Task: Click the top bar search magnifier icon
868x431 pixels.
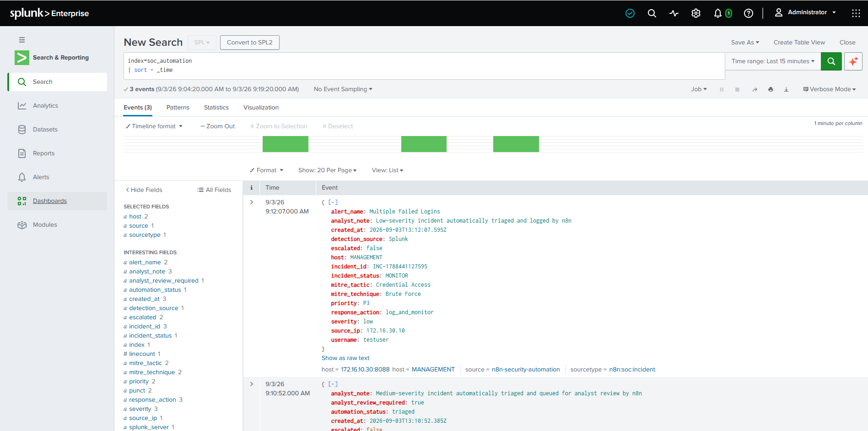Action: (652, 13)
